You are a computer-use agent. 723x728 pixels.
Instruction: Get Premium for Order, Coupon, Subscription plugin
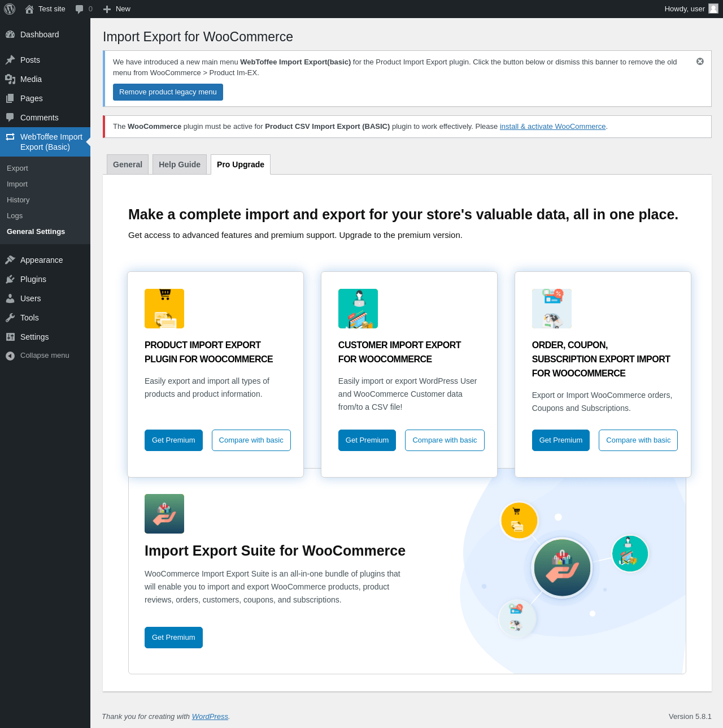point(561,440)
